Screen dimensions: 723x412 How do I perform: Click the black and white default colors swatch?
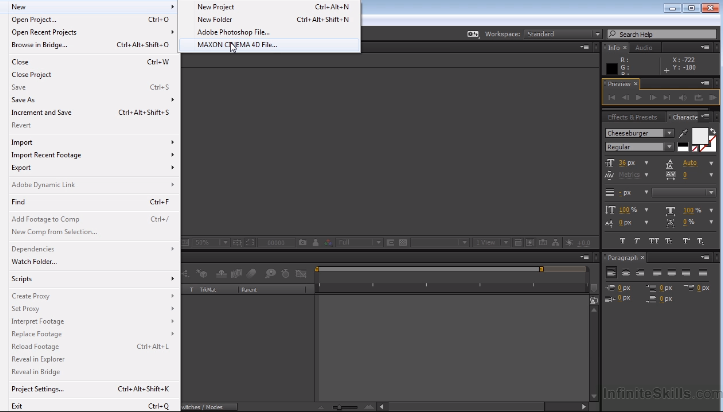click(x=683, y=147)
